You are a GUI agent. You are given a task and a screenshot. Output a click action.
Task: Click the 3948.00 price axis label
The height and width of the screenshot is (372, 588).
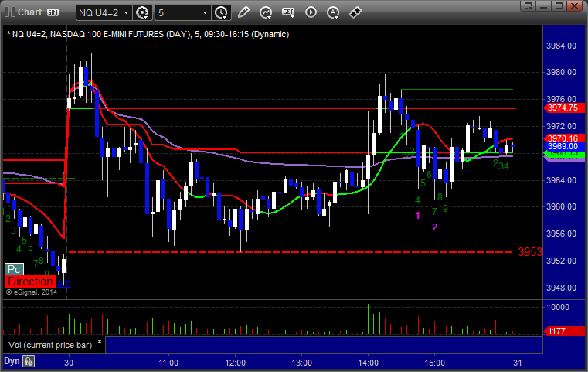tap(562, 288)
